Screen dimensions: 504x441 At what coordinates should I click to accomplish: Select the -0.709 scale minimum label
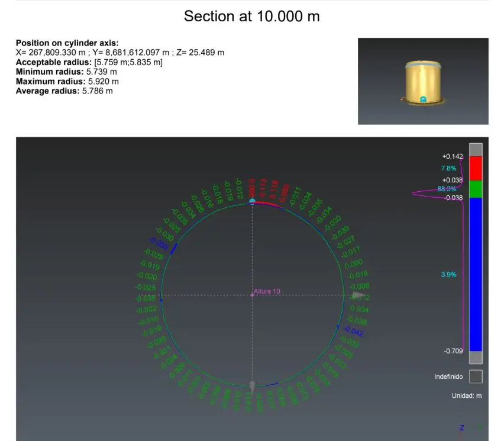453,351
